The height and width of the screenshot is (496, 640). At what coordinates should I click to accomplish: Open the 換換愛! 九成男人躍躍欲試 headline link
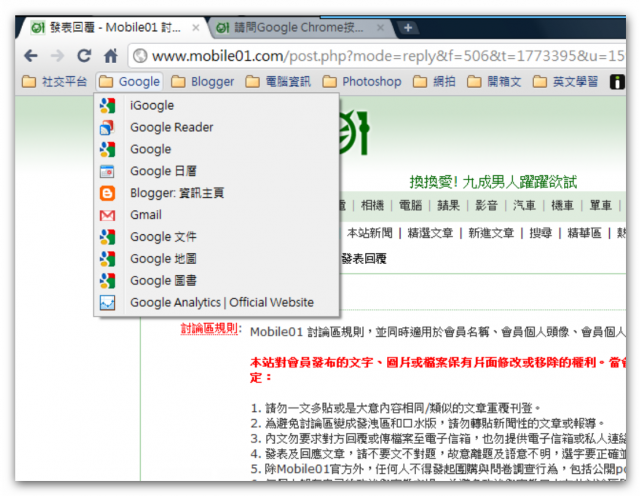point(493,182)
